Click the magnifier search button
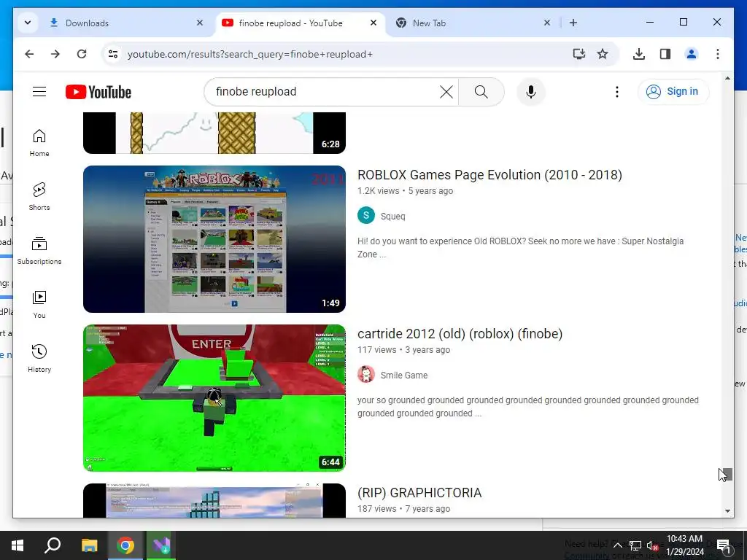Screen dimensions: 747x560 (x=481, y=91)
